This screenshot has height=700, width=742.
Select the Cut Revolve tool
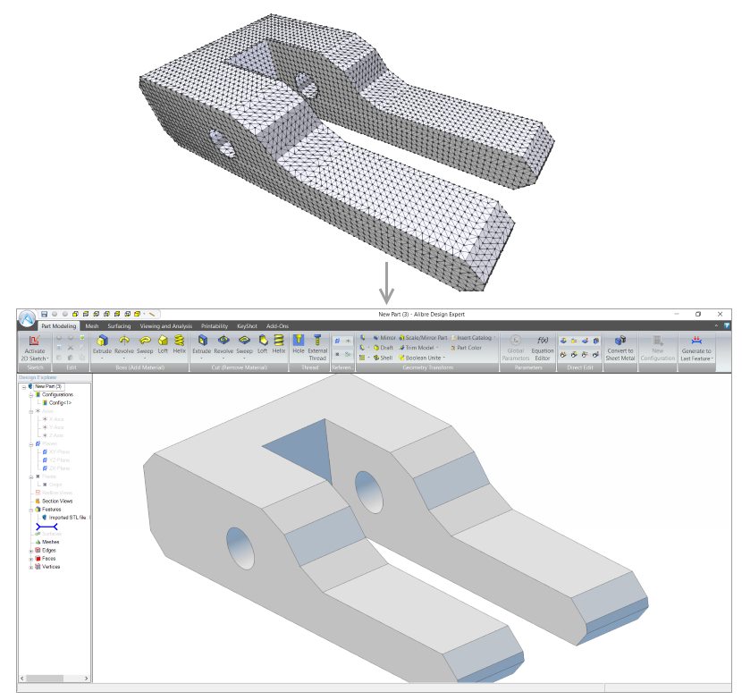[223, 345]
